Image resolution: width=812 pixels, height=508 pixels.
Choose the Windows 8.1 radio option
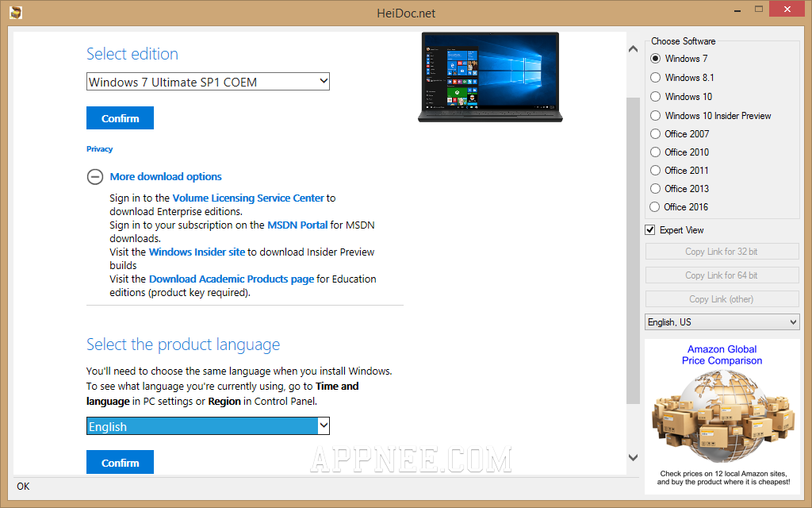(656, 78)
